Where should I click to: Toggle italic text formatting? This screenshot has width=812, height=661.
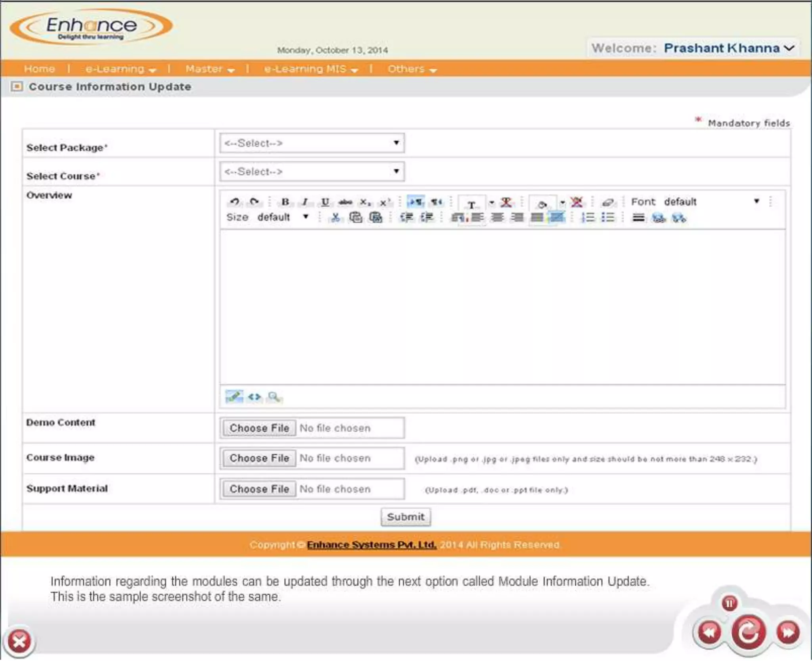point(304,202)
